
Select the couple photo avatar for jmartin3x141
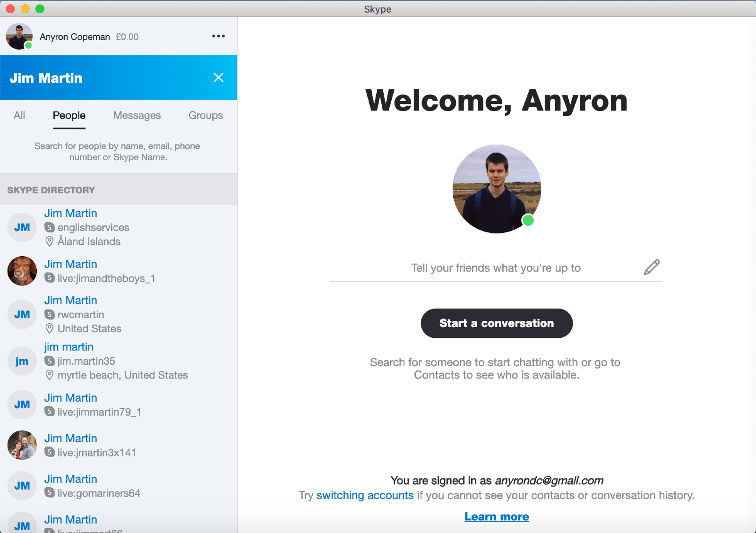click(x=22, y=445)
